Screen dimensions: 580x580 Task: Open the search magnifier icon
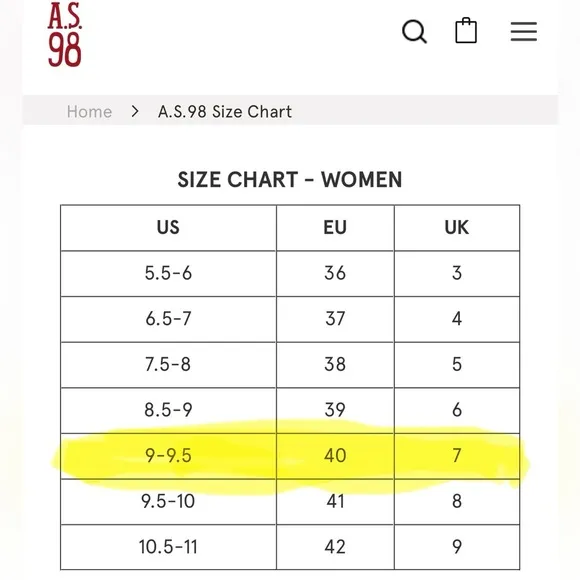pos(414,31)
